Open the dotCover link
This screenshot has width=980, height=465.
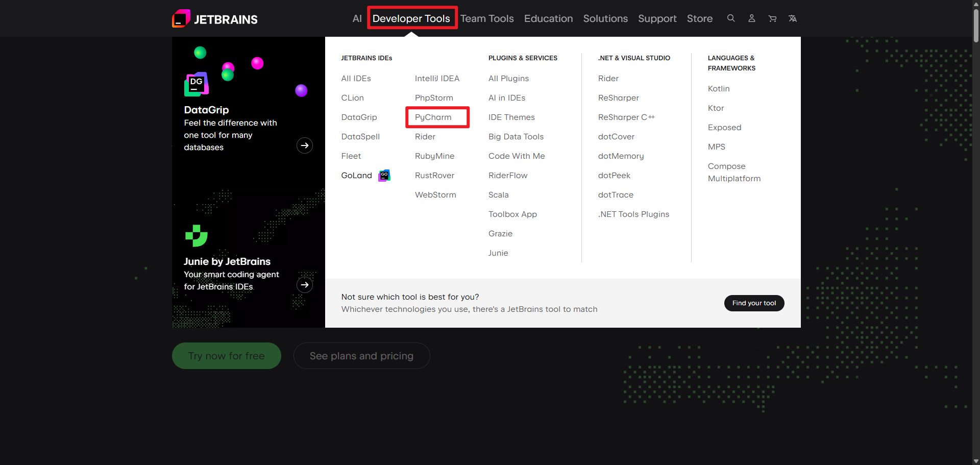pyautogui.click(x=617, y=137)
